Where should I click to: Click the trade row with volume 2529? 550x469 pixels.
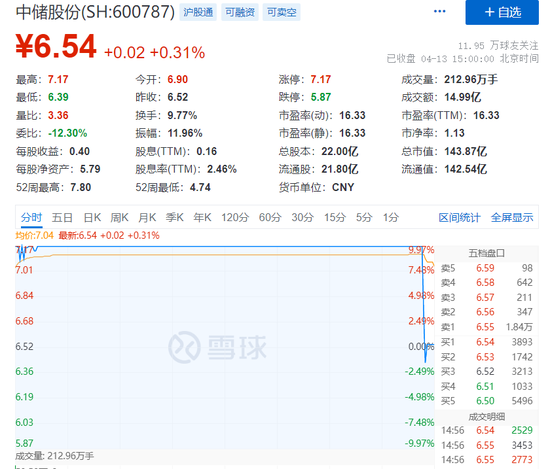click(487, 430)
